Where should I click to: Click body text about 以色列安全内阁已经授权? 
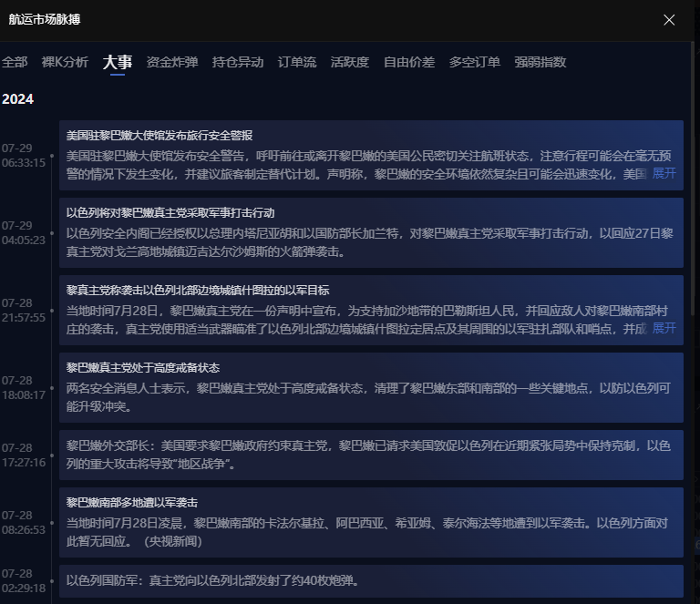370,242
